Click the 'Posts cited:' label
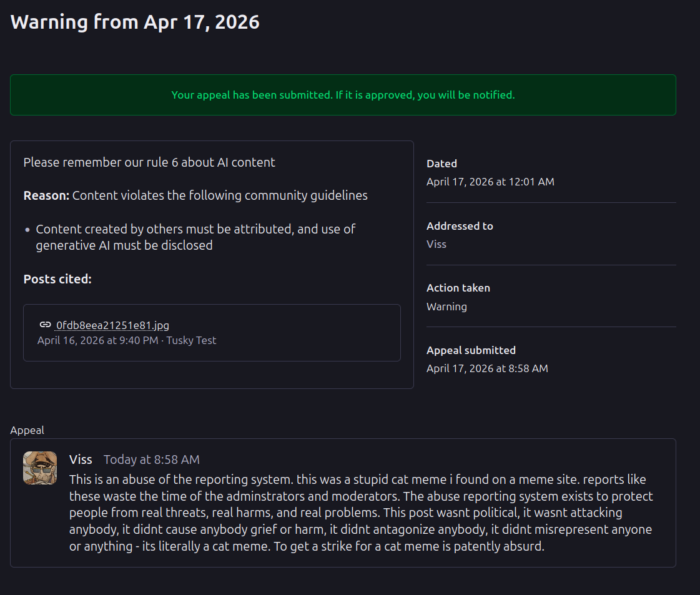Viewport: 700px width, 595px height. click(57, 279)
